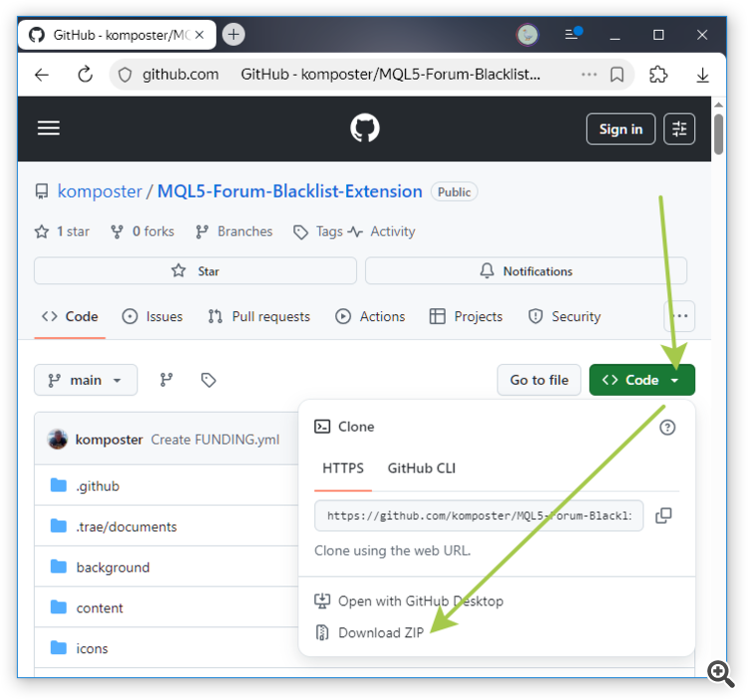Viewport: 748px width, 700px height.
Task: Click Go to file button
Action: [x=539, y=380]
